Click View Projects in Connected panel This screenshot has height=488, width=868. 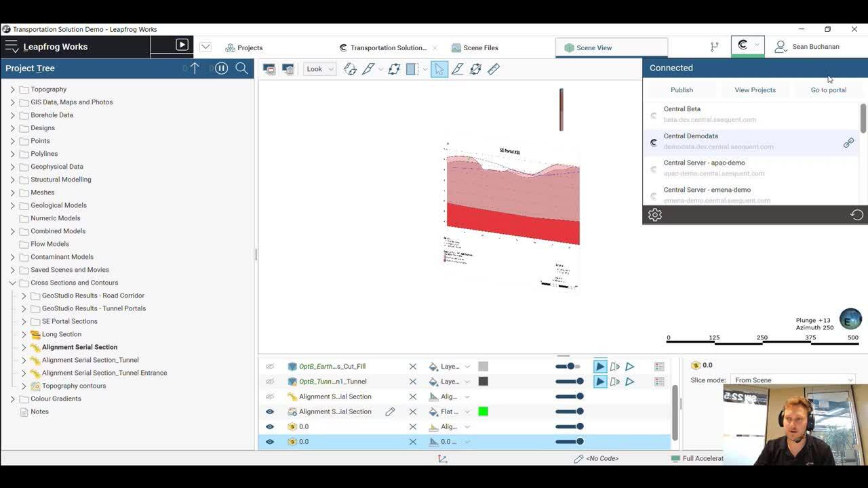click(755, 89)
